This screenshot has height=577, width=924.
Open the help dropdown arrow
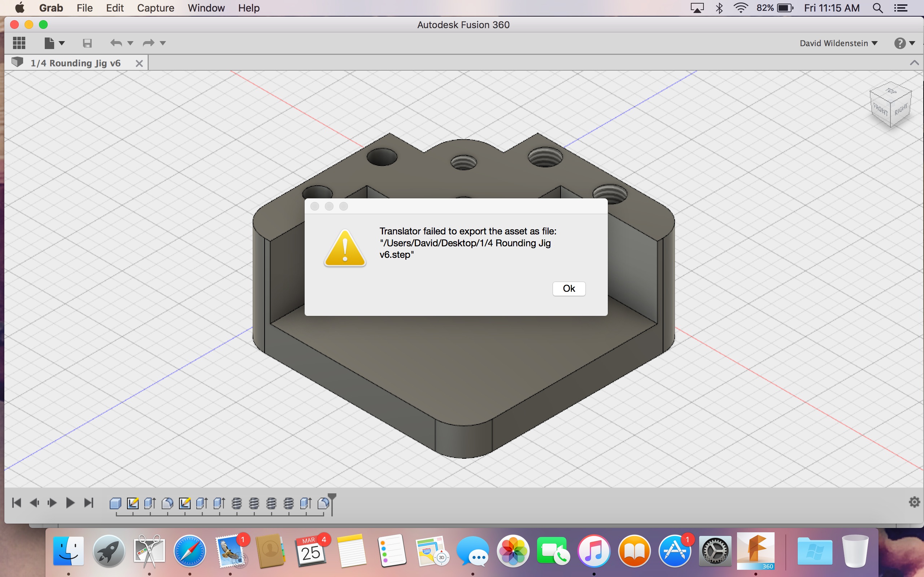912,43
